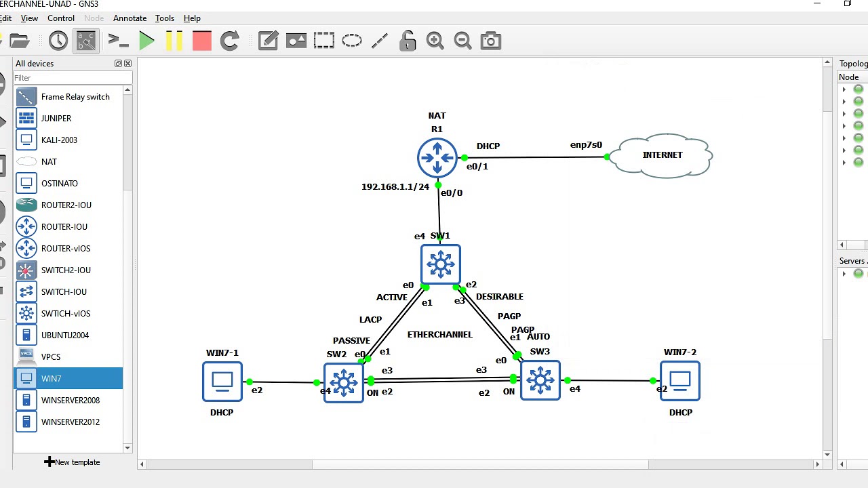Start all nodes with green play button
The height and width of the screenshot is (488, 868).
pos(146,41)
